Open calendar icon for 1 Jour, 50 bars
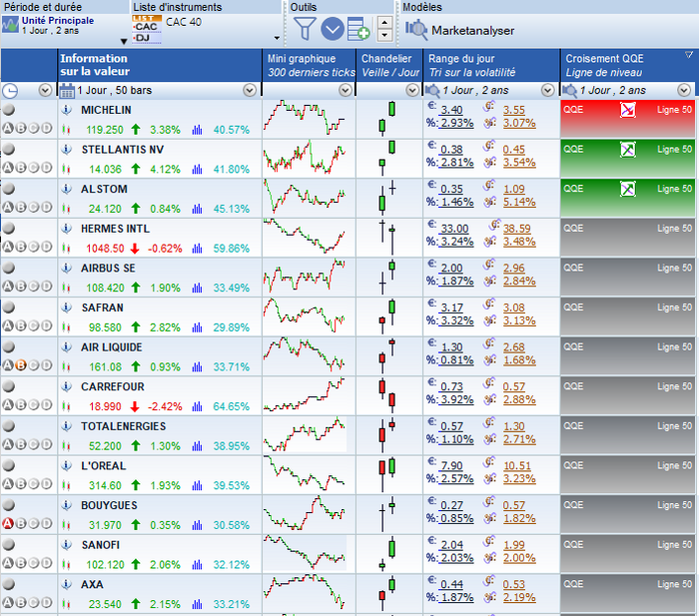This screenshot has height=616, width=699. 67,91
